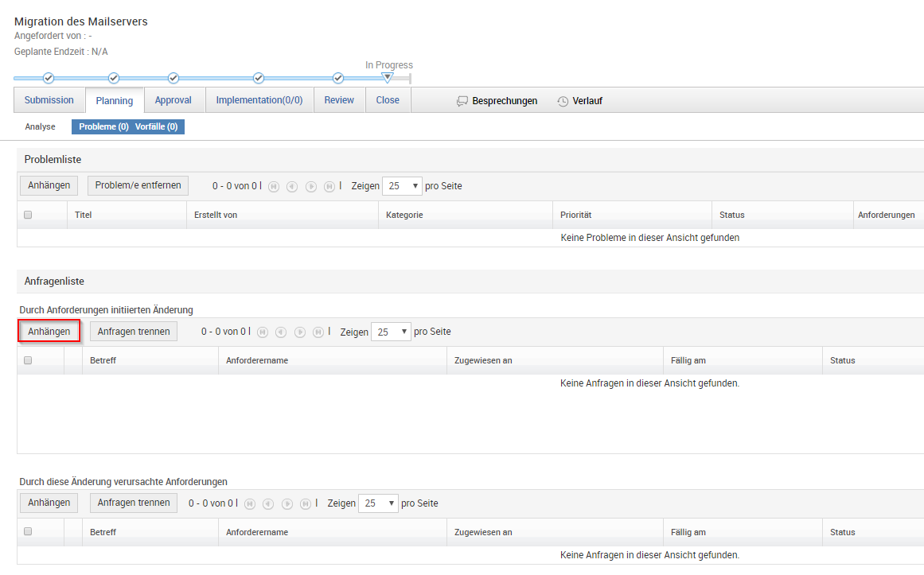This screenshot has width=924, height=575.
Task: Click the Review stage checkmark on progress bar
Action: 337,78
